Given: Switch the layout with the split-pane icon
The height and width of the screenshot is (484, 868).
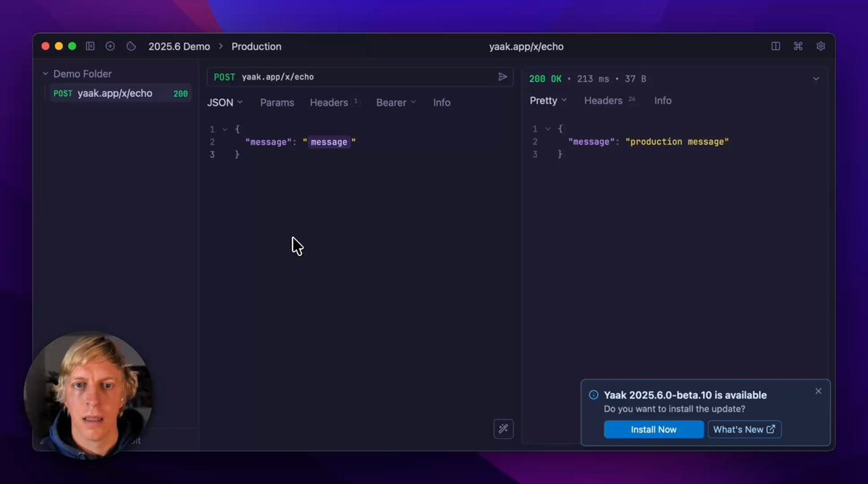Looking at the screenshot, I should click(775, 46).
